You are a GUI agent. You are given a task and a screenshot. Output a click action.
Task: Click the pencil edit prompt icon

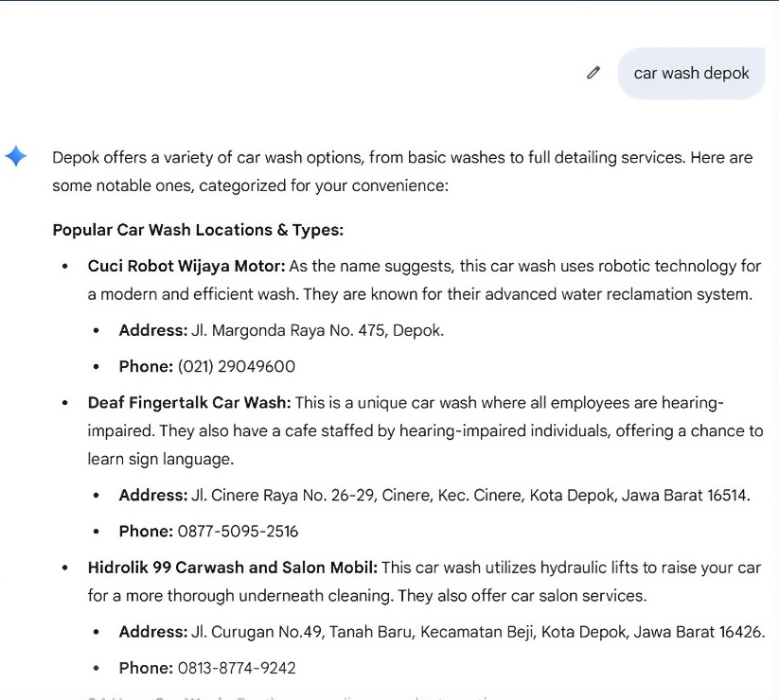pos(593,73)
